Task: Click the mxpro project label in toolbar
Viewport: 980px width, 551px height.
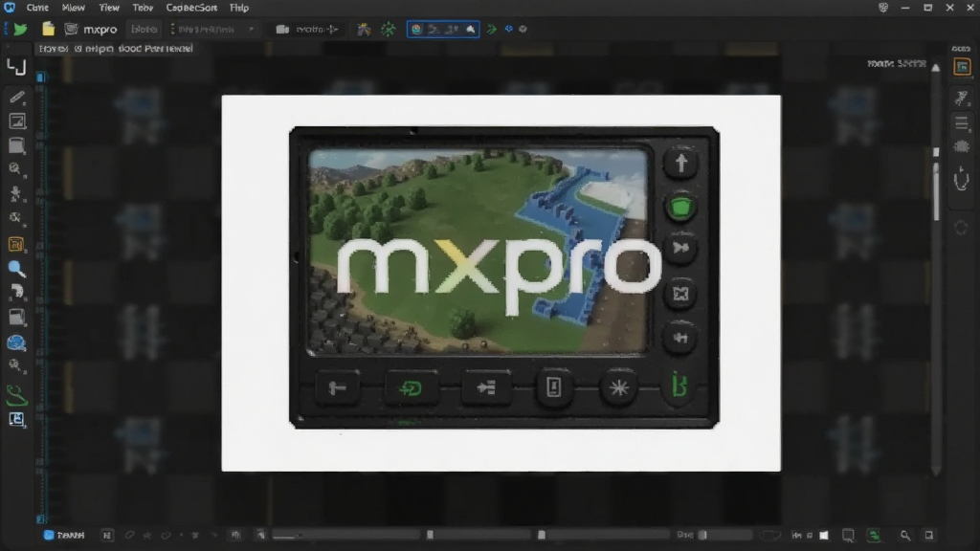Action: point(100,30)
